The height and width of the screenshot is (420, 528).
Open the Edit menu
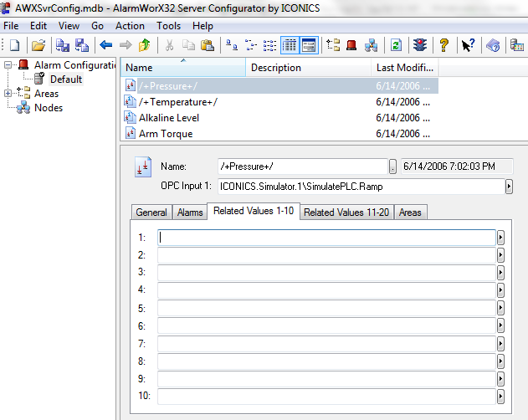[x=38, y=26]
